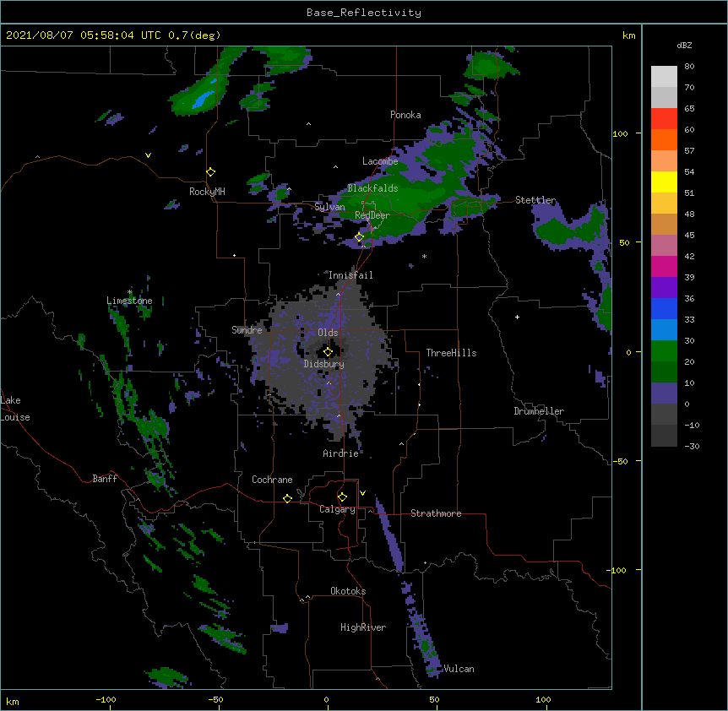Click the blue high-reflectivity core in northwest storm cell
The height and width of the screenshot is (711, 728).
pos(204,99)
